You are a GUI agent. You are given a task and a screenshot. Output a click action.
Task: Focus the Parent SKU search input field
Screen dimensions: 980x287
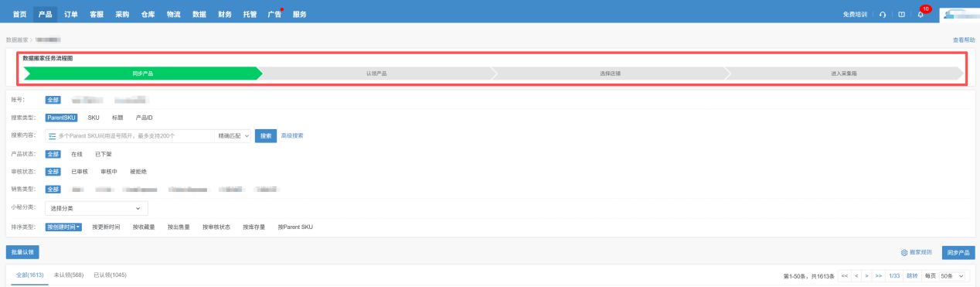[130, 135]
